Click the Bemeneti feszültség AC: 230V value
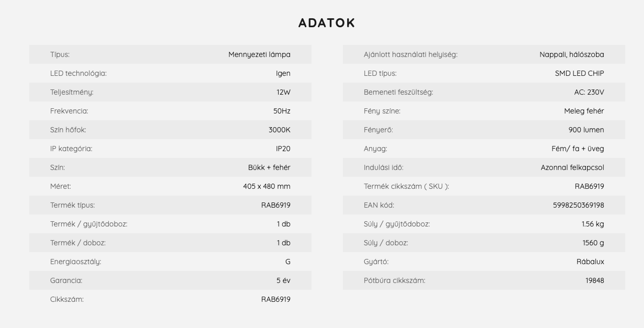 [x=589, y=92]
